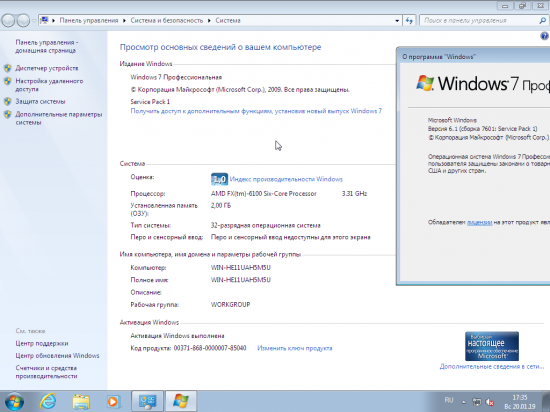Select 'WORKGROUP' value text
550x412 pixels.
230,305
